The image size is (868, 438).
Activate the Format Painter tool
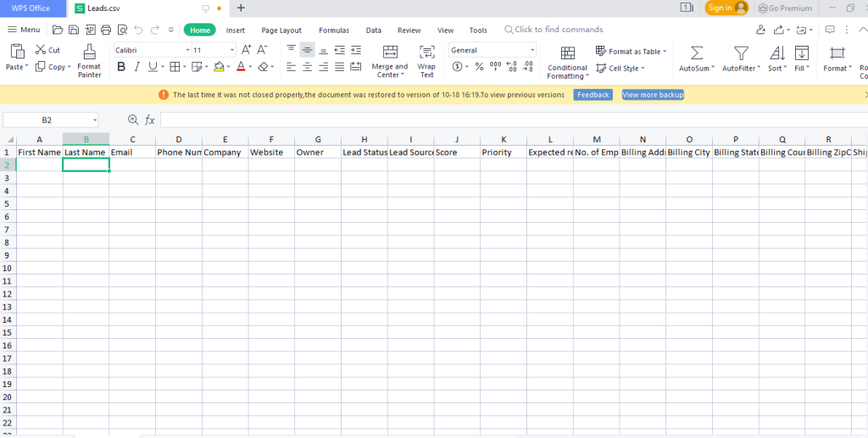89,61
